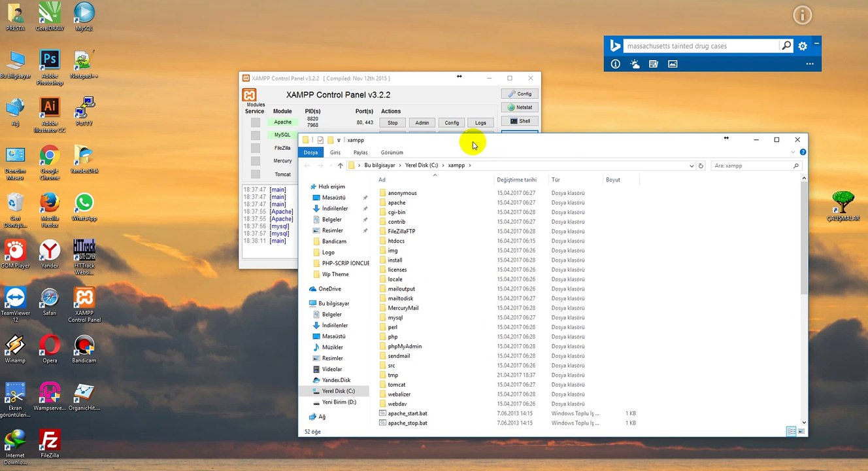This screenshot has height=471, width=868.
Task: Select the XAMPP Control Panel desktop icon
Action: click(x=84, y=305)
